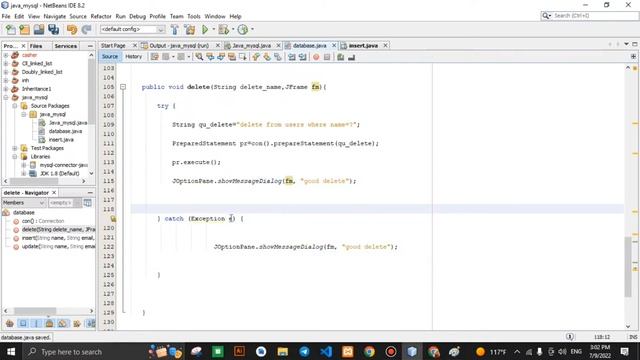Expand the Cll_linked_list project node
This screenshot has height=360, width=640.
click(x=6, y=63)
